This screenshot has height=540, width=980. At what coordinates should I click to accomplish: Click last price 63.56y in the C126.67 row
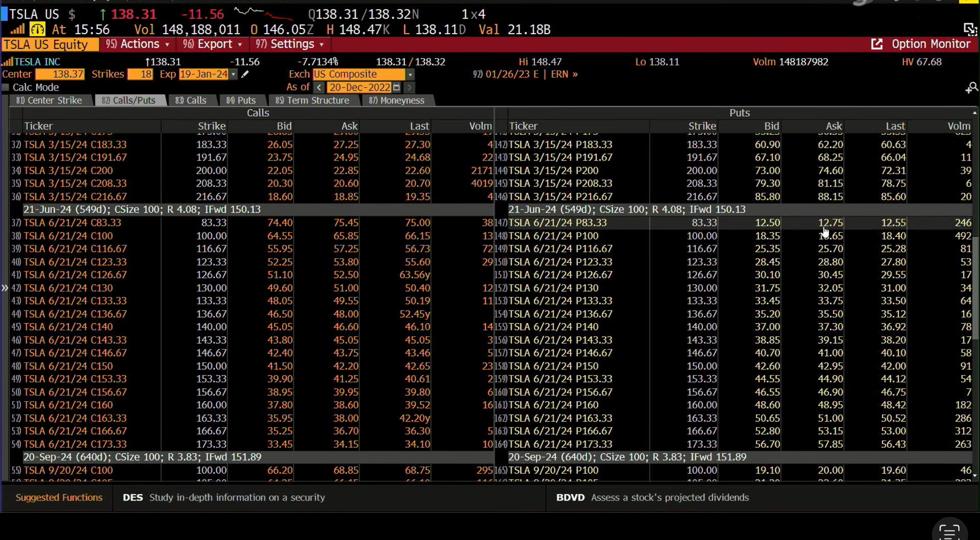[415, 275]
